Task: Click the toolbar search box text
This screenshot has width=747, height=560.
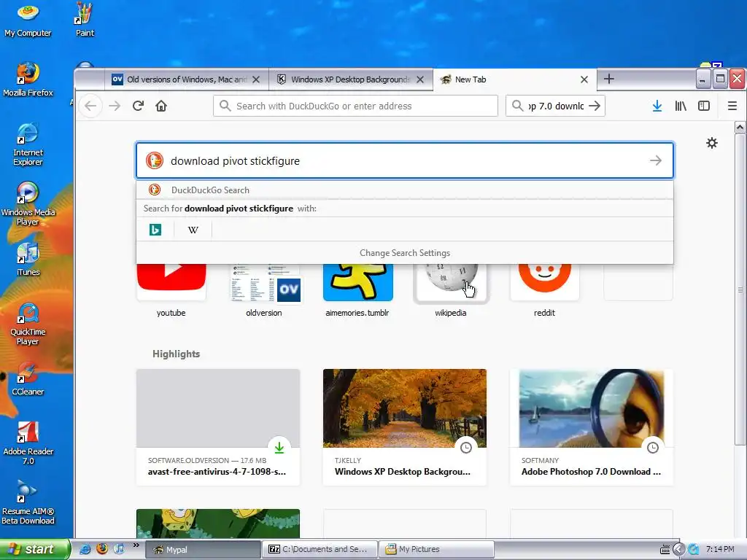Action: [555, 106]
